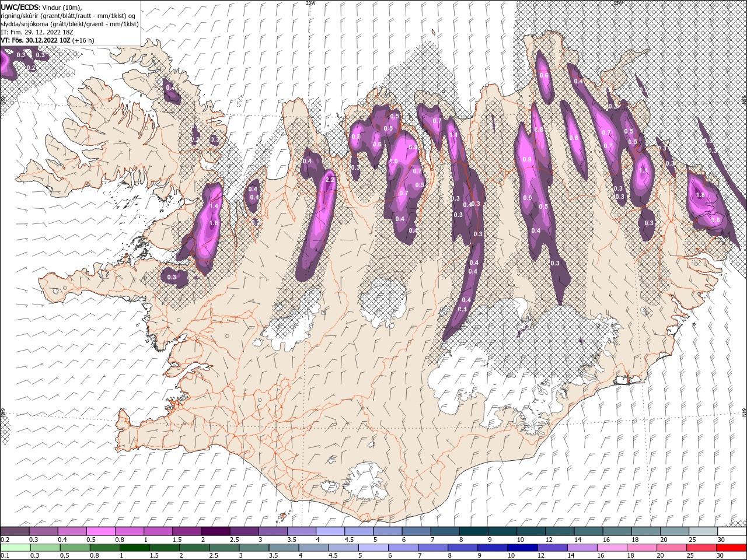Screen dimensions: 747x560
Task: Choose the medium green 0.5 swatch, lower legend
Action: point(75,548)
